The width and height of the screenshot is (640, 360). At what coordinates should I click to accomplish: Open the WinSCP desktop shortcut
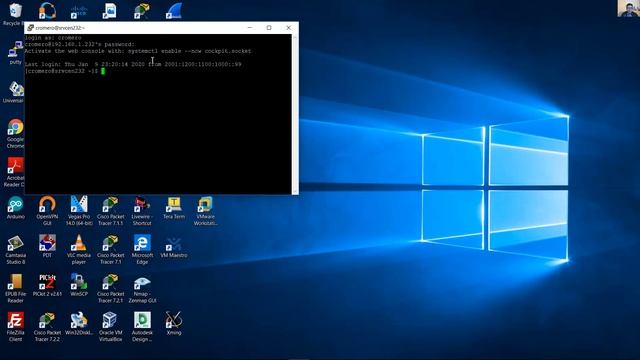click(x=79, y=285)
